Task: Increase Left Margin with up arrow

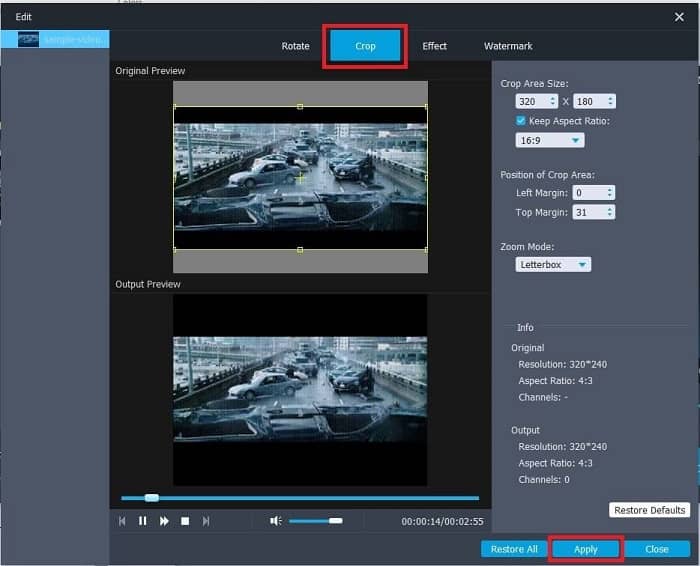Action: [x=609, y=190]
